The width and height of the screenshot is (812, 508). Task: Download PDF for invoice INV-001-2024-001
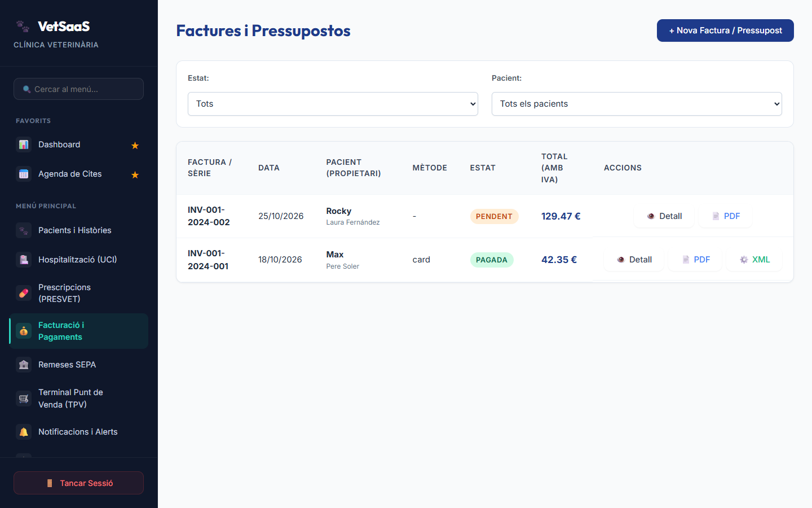pyautogui.click(x=695, y=260)
